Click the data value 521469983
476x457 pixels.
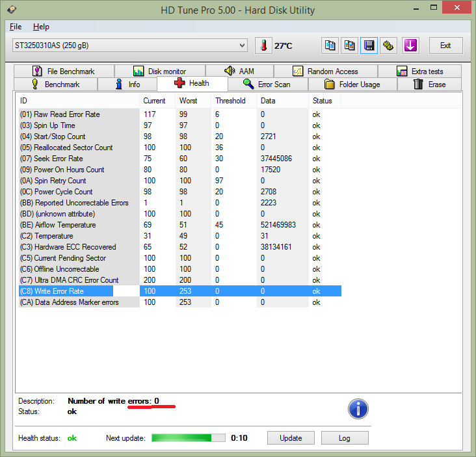click(x=278, y=225)
